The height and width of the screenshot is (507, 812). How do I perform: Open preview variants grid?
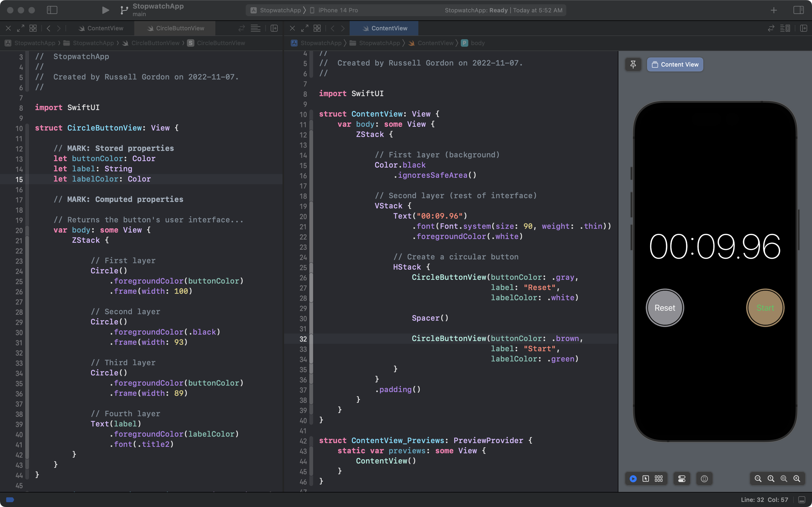point(658,479)
